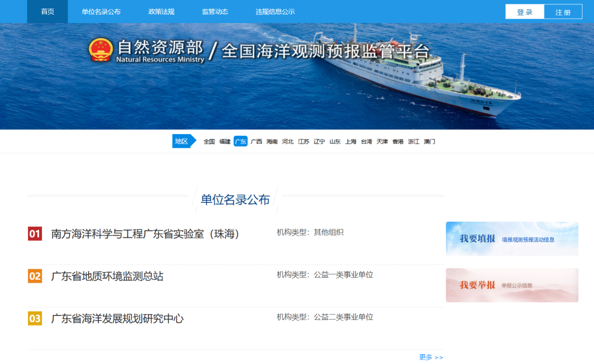594x364 pixels.
Task: Filter region by 天津
Action: point(382,142)
